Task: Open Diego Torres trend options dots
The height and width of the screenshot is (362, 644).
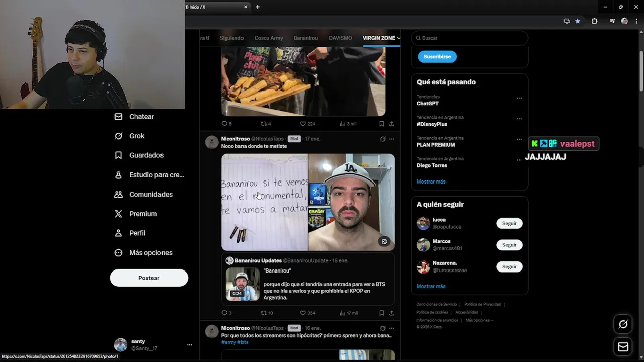Action: click(x=519, y=160)
